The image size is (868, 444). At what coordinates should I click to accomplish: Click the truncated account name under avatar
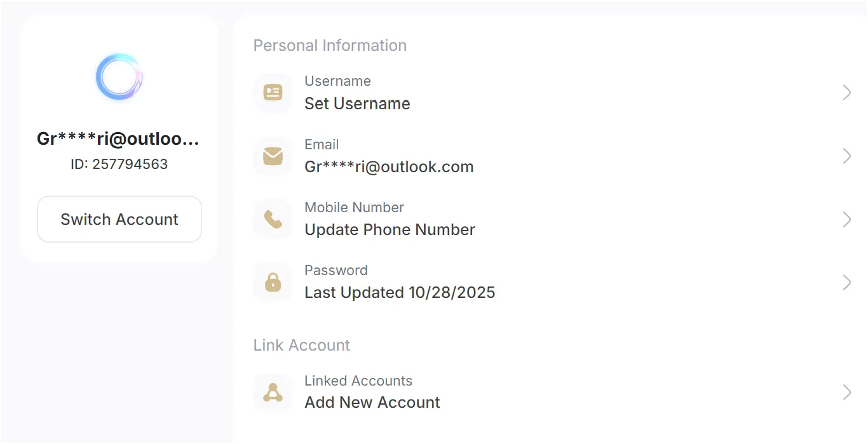[x=118, y=140]
